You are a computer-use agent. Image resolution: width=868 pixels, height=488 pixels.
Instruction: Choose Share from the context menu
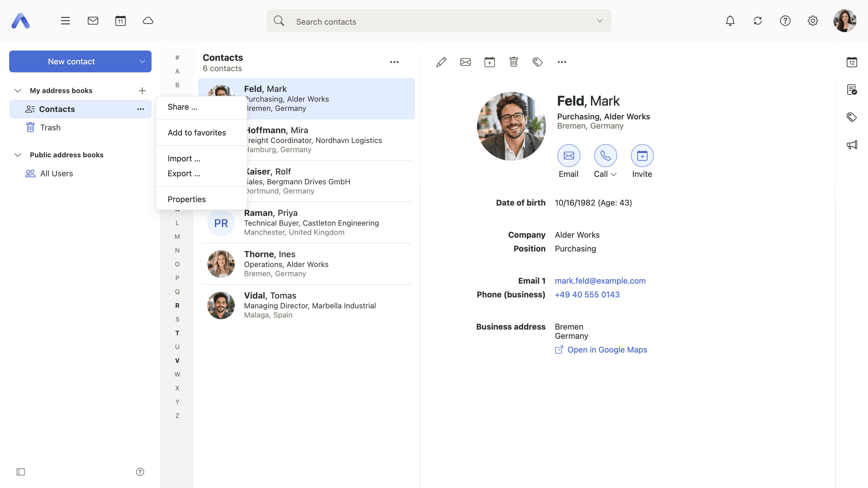[x=201, y=107]
